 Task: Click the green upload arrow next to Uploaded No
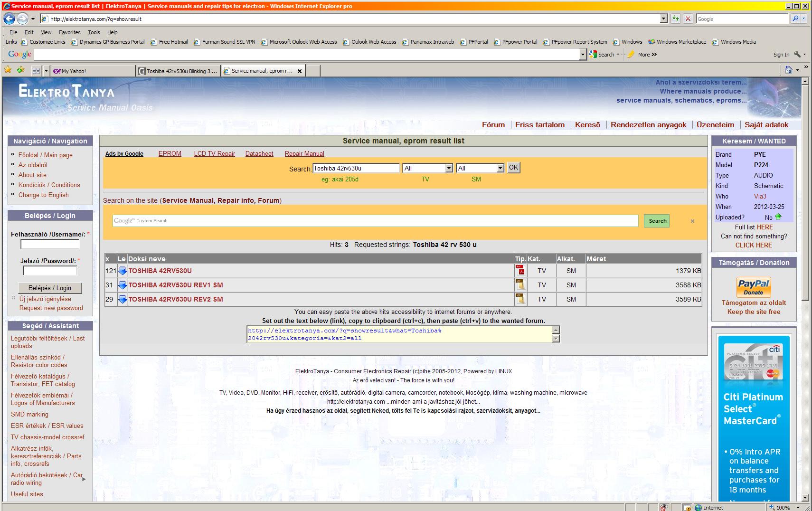tap(778, 217)
